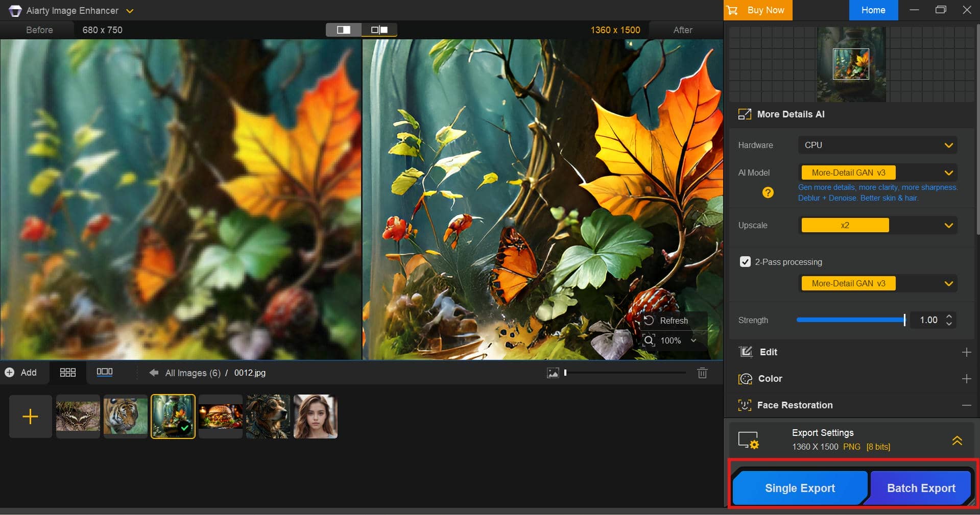980x515 pixels.
Task: Click the back arrow beside All Images
Action: pos(154,373)
